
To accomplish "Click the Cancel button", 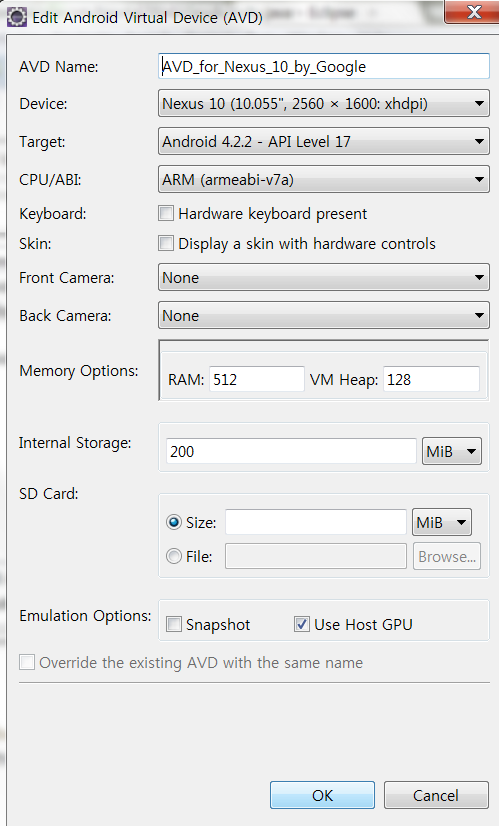I will click(x=436, y=795).
